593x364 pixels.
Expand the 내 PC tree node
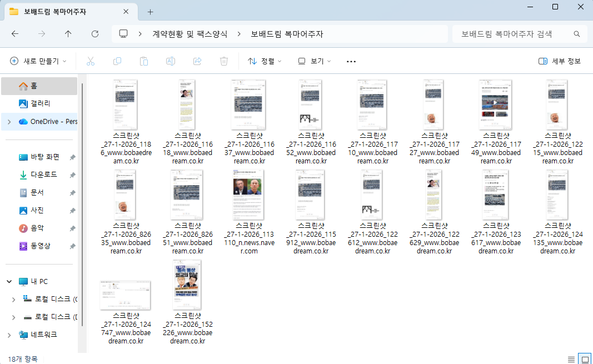coord(9,282)
